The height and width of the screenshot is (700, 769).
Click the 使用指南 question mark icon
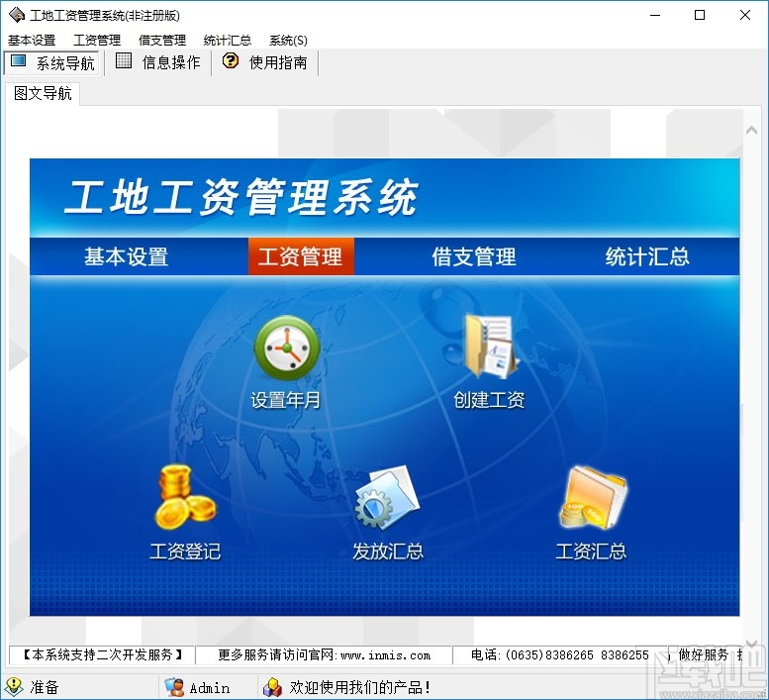pos(231,60)
